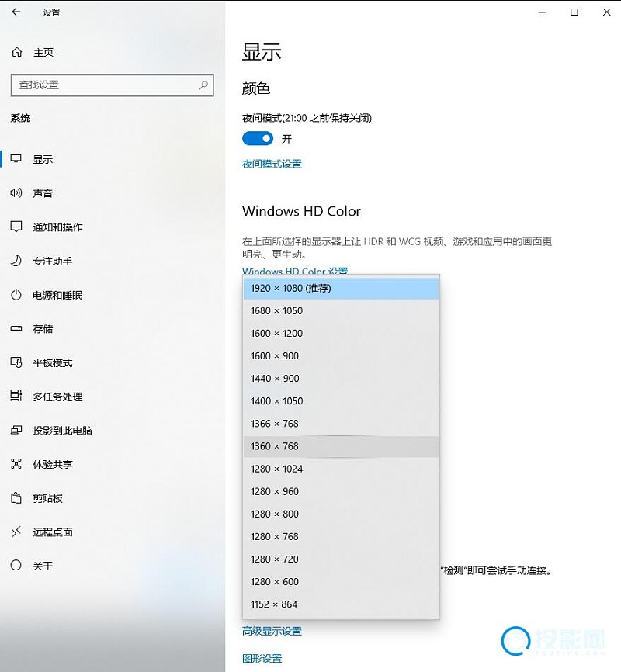Click the home icon next to 主页
This screenshot has height=672, width=621.
coord(16,53)
